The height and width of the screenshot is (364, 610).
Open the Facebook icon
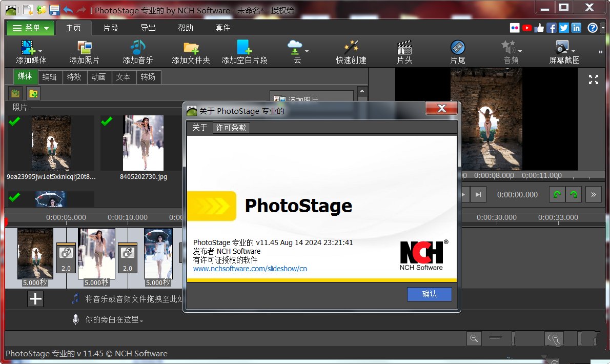coord(551,28)
